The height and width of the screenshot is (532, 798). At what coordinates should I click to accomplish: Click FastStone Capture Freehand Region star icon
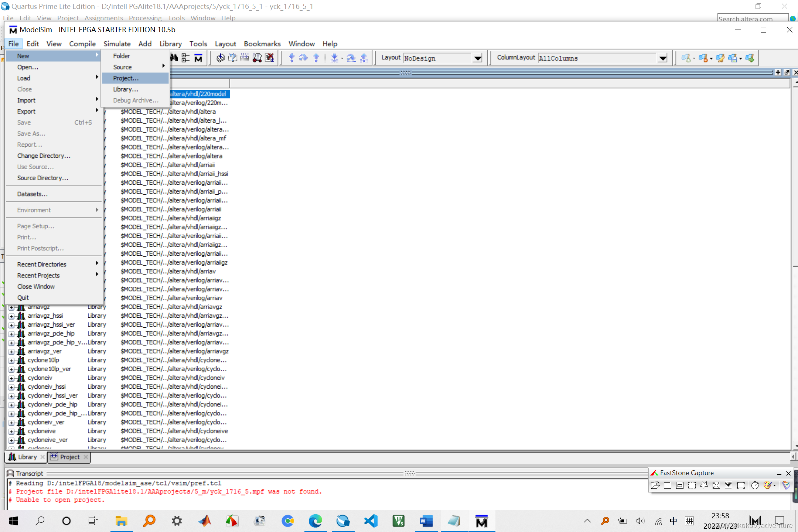pos(704,485)
